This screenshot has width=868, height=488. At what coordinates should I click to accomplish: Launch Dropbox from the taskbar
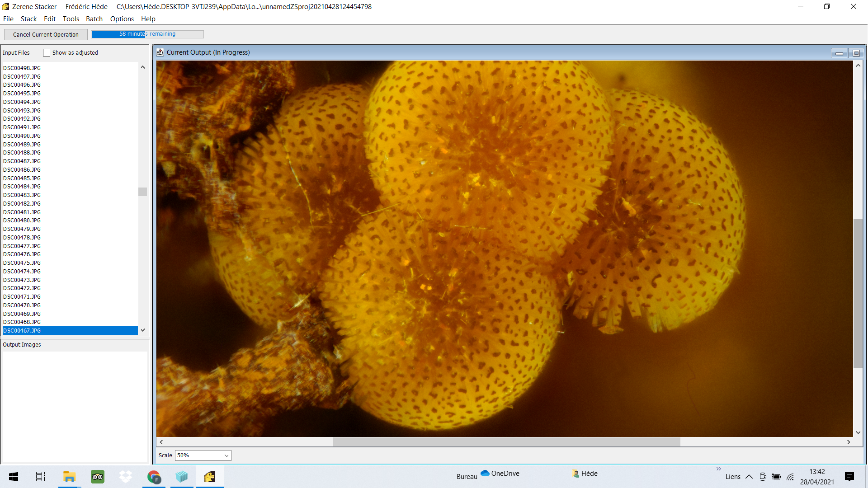click(x=126, y=476)
